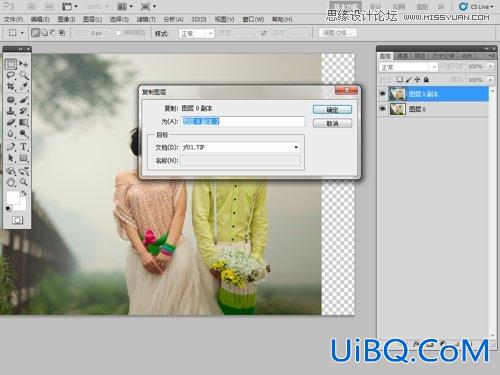Select the Hand tool
This screenshot has height=375, width=500.
coord(11,182)
